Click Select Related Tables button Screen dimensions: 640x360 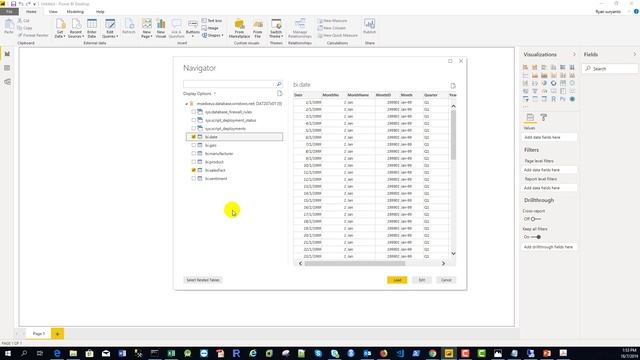click(203, 280)
